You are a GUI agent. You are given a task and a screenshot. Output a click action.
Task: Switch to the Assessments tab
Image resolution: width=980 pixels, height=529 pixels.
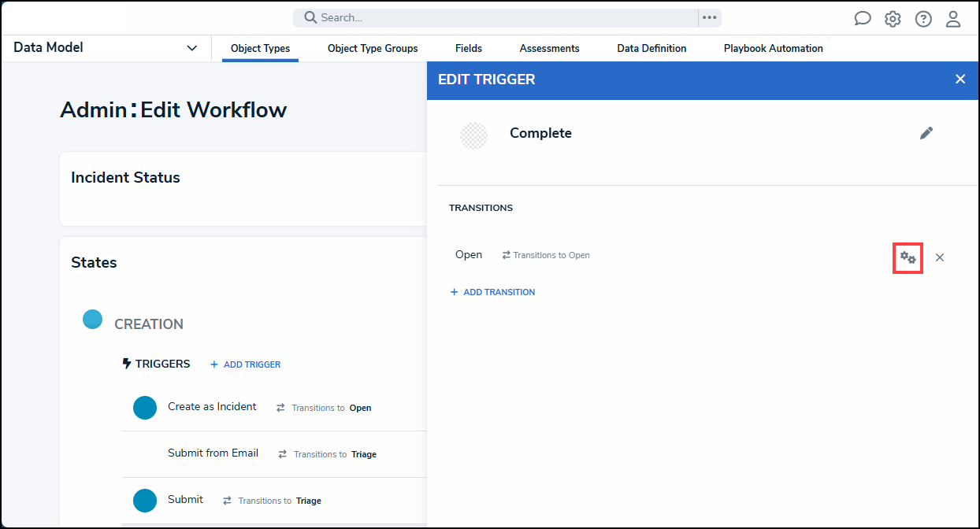click(550, 48)
